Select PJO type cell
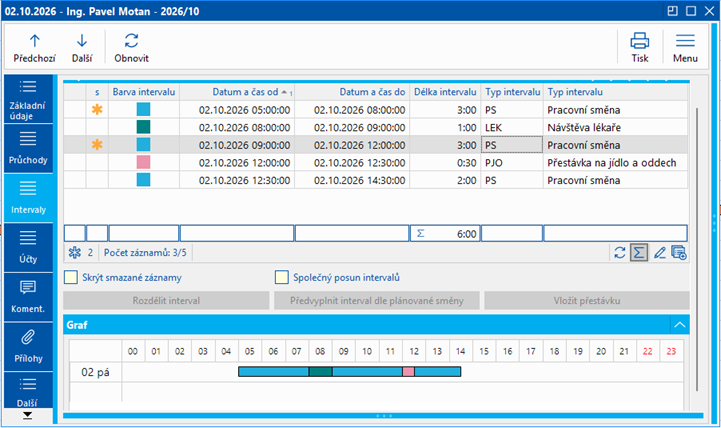The image size is (721, 428). pyautogui.click(x=512, y=163)
